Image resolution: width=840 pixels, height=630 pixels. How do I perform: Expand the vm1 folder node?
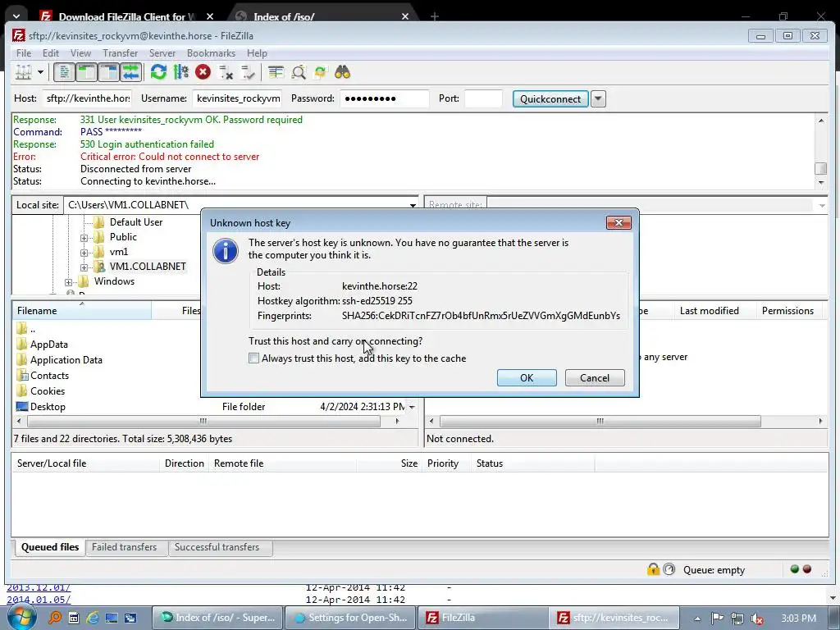click(84, 253)
